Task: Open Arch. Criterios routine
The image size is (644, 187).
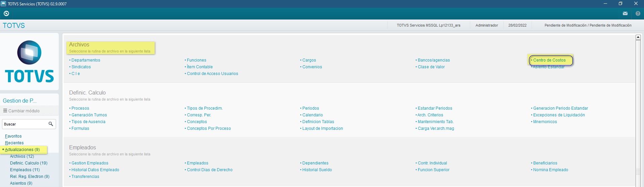Action: (430, 115)
